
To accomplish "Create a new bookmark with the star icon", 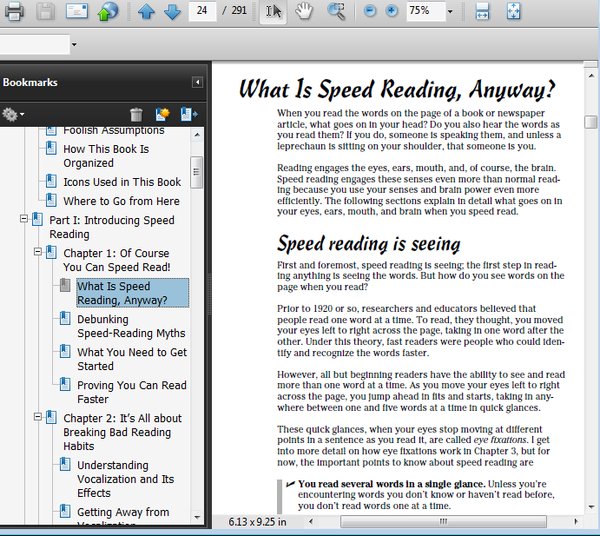I will [162, 114].
